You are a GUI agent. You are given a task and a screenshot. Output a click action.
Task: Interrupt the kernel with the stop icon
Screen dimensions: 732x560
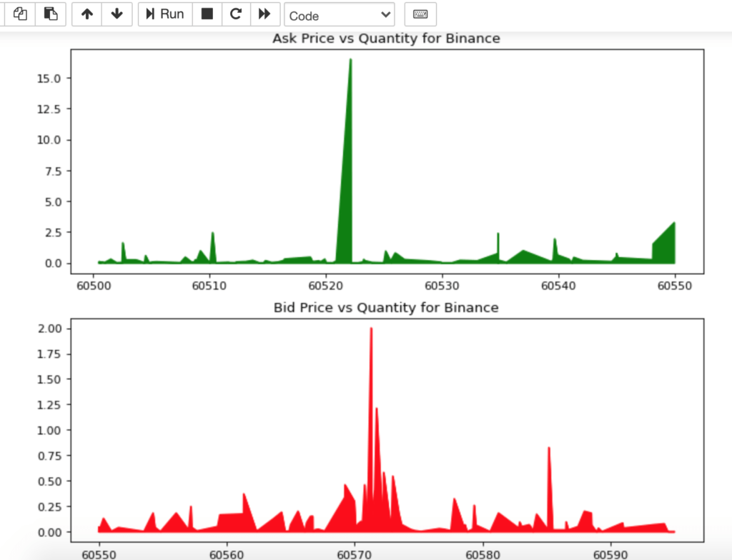click(x=206, y=14)
